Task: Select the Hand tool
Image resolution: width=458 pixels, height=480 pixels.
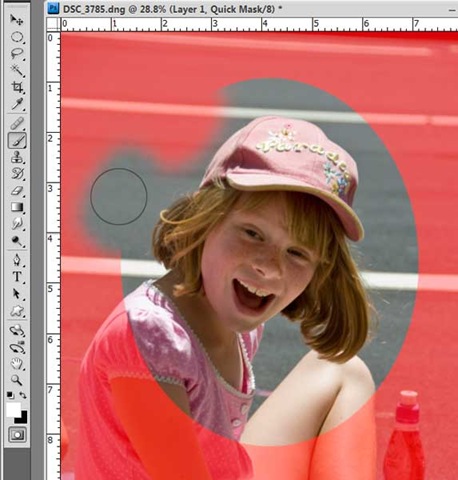Action: click(x=17, y=364)
